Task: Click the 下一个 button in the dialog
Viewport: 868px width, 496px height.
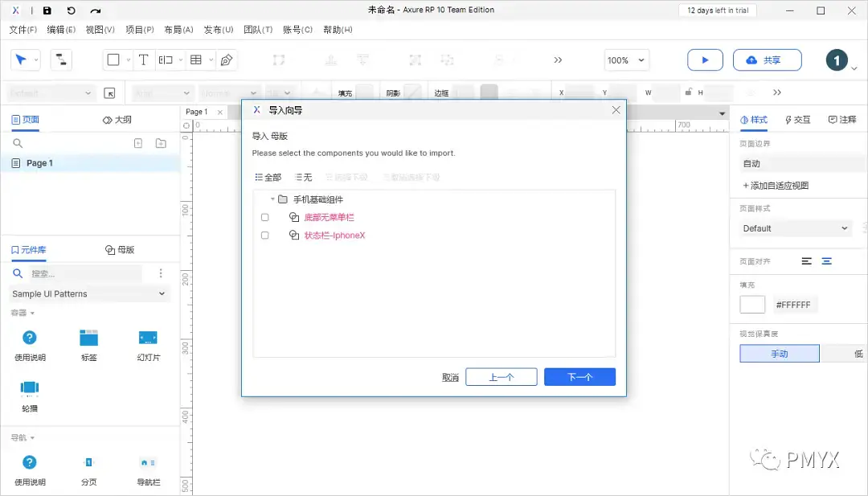Action: pyautogui.click(x=579, y=376)
